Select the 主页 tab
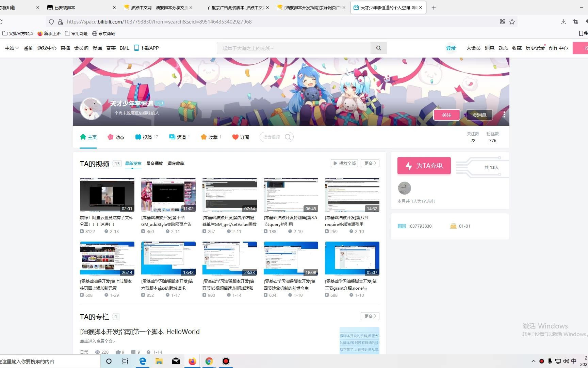Screen dimensions: 588x368 [88, 137]
